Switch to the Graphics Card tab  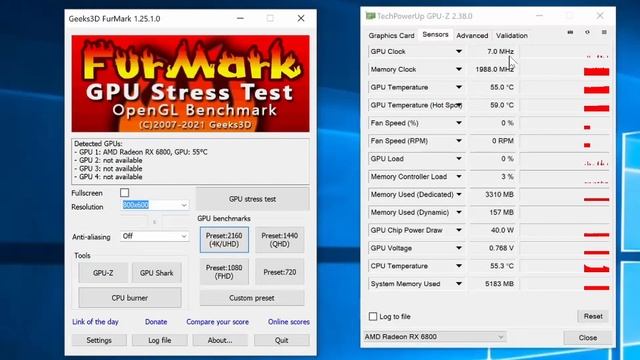[391, 36]
